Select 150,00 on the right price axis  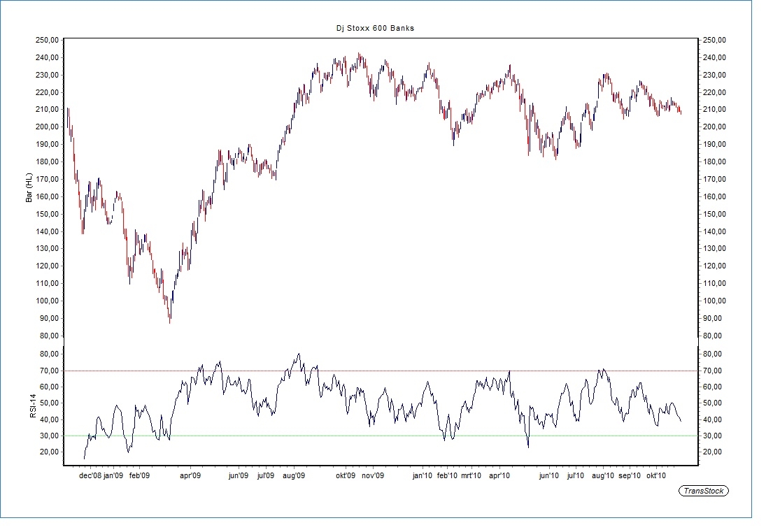(x=716, y=214)
